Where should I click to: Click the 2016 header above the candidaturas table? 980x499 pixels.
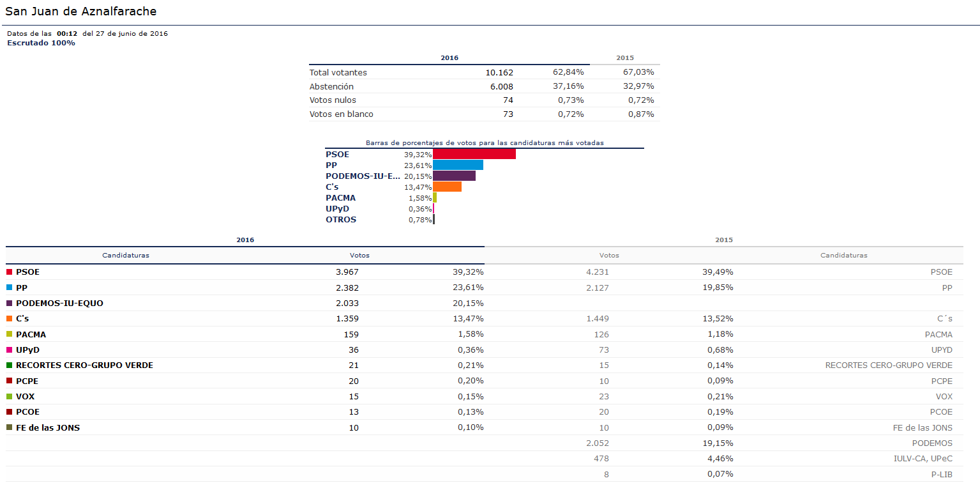point(245,240)
